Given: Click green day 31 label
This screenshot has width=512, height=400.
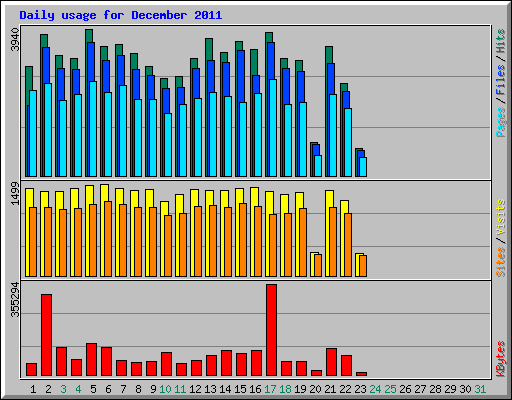Looking at the screenshot, I should 480,389.
